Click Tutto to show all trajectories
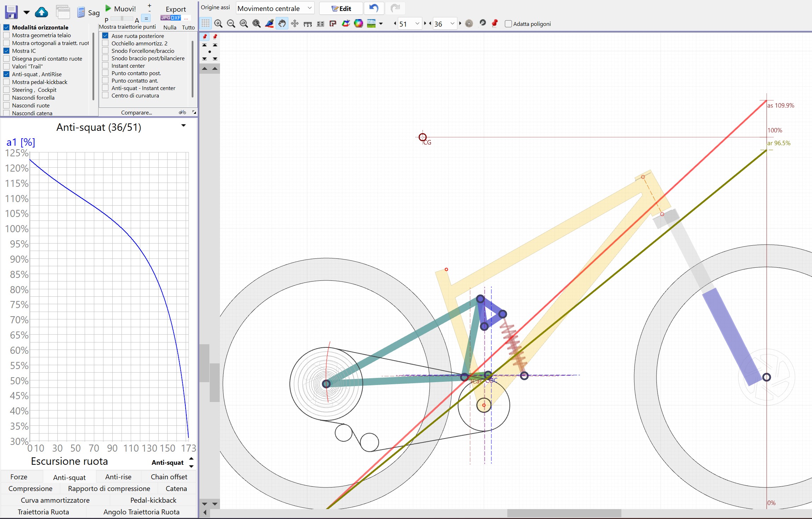This screenshot has height=519, width=812. (x=188, y=27)
